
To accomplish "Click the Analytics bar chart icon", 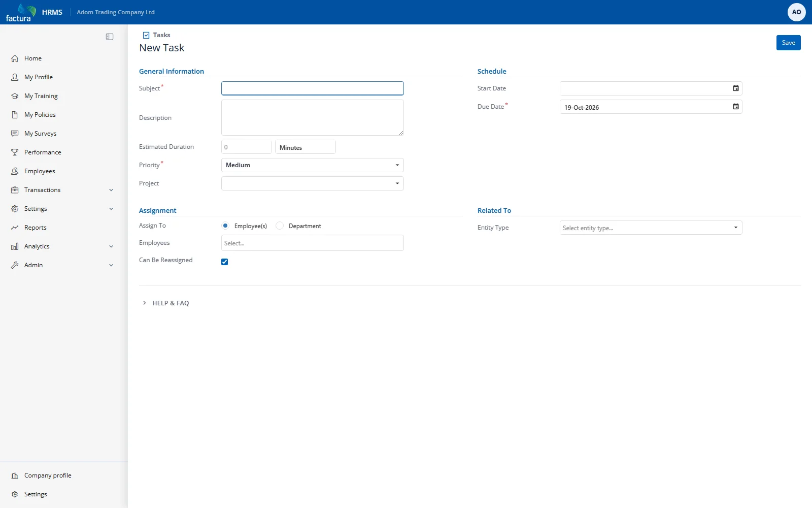I will tap(15, 246).
